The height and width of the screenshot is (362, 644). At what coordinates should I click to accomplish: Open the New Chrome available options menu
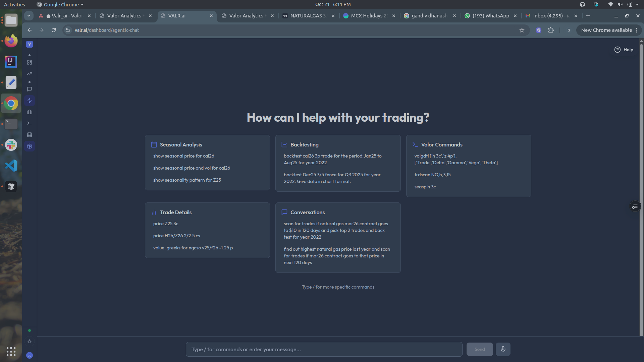(x=636, y=30)
